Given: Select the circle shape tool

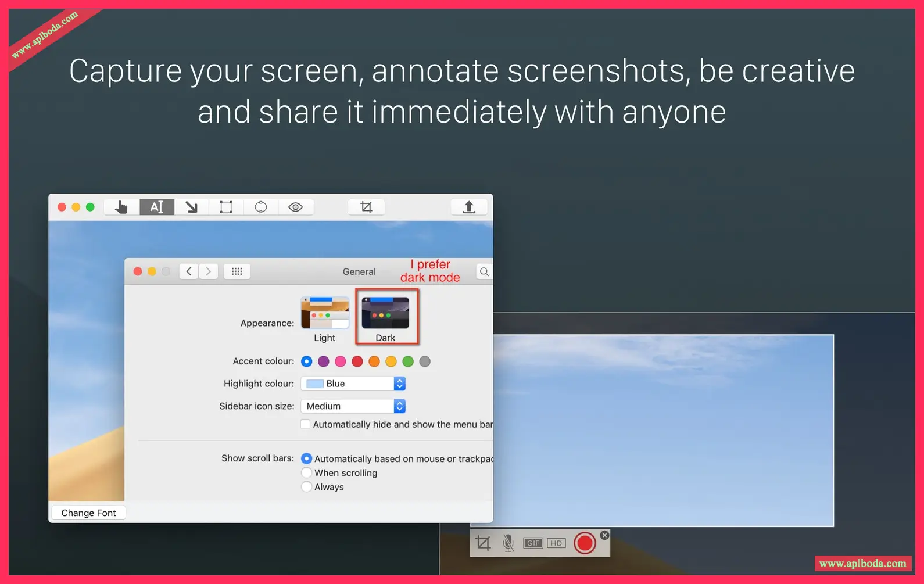Looking at the screenshot, I should pos(261,207).
